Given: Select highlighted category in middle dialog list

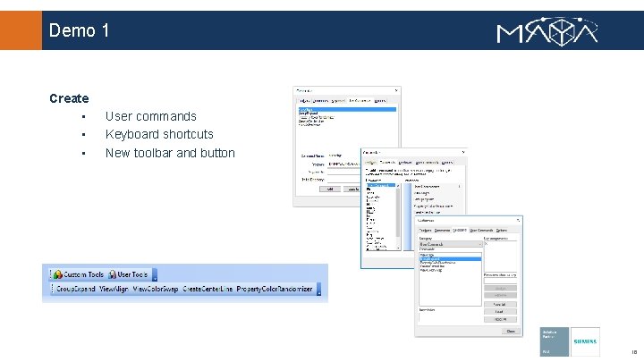Looking at the screenshot, I should click(x=381, y=185).
